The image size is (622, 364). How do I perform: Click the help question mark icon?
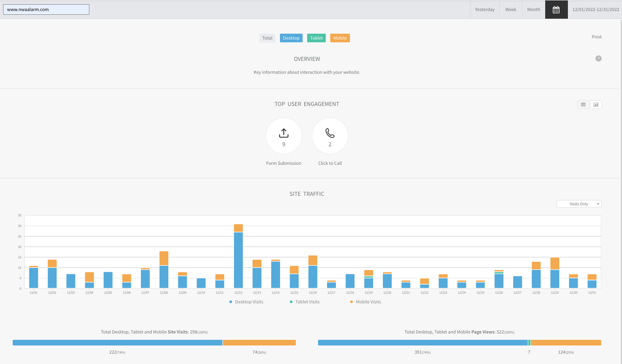(x=598, y=59)
